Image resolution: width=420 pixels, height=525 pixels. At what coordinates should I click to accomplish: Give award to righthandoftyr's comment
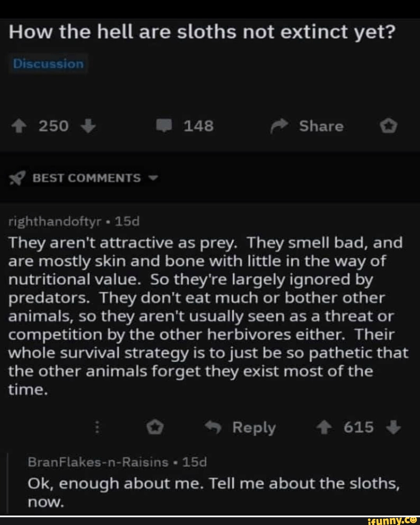click(x=155, y=427)
